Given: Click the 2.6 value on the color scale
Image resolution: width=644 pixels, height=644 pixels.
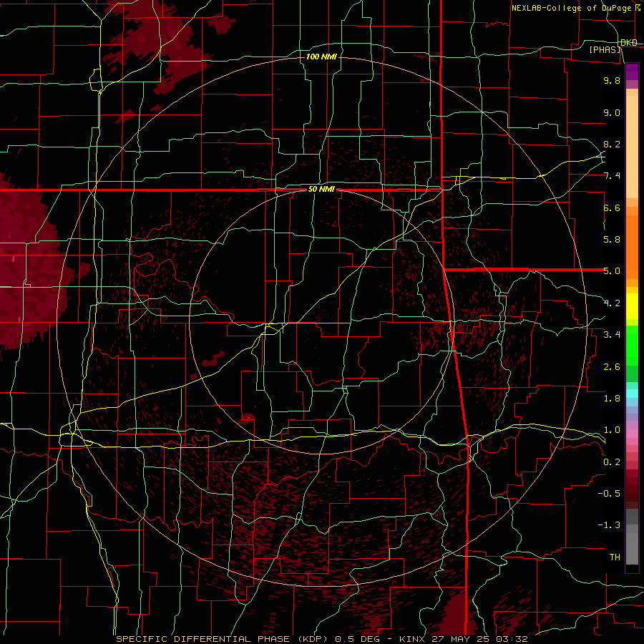Looking at the screenshot, I should pyautogui.click(x=612, y=367).
